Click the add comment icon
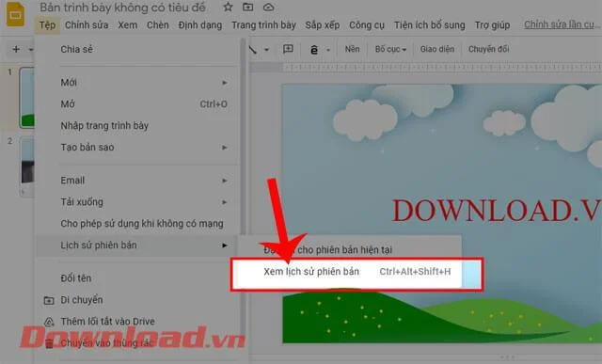The image size is (602, 364). pos(288,49)
